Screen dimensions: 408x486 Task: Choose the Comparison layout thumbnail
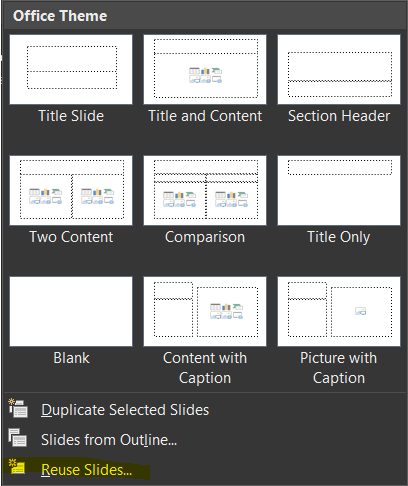pyautogui.click(x=205, y=190)
